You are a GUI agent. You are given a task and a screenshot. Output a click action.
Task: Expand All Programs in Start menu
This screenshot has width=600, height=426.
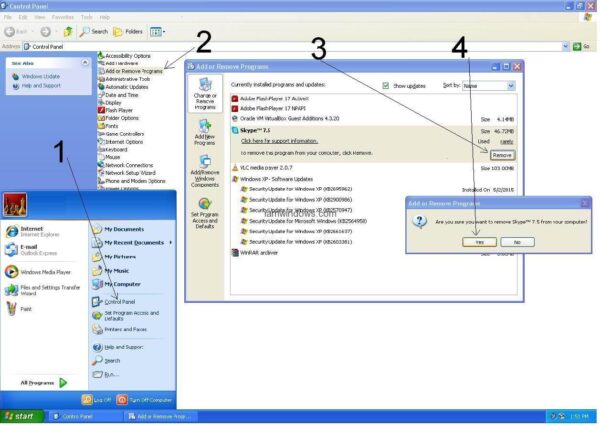[44, 383]
